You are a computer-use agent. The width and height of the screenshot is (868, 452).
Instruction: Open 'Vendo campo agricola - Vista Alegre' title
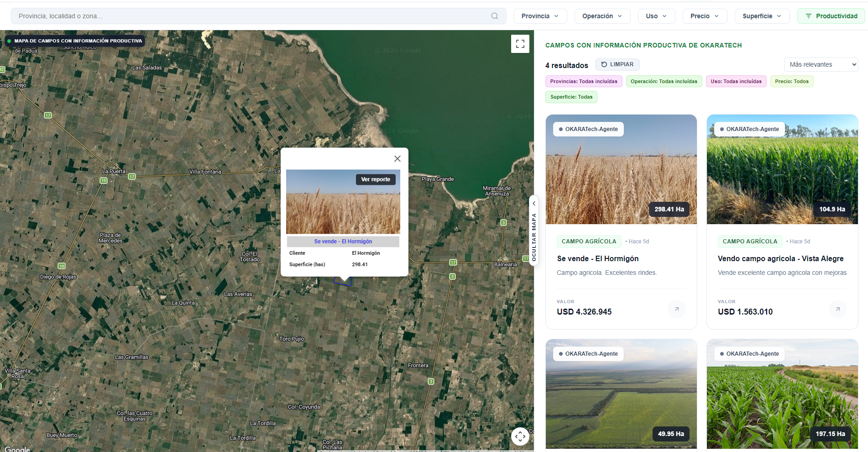coord(780,258)
